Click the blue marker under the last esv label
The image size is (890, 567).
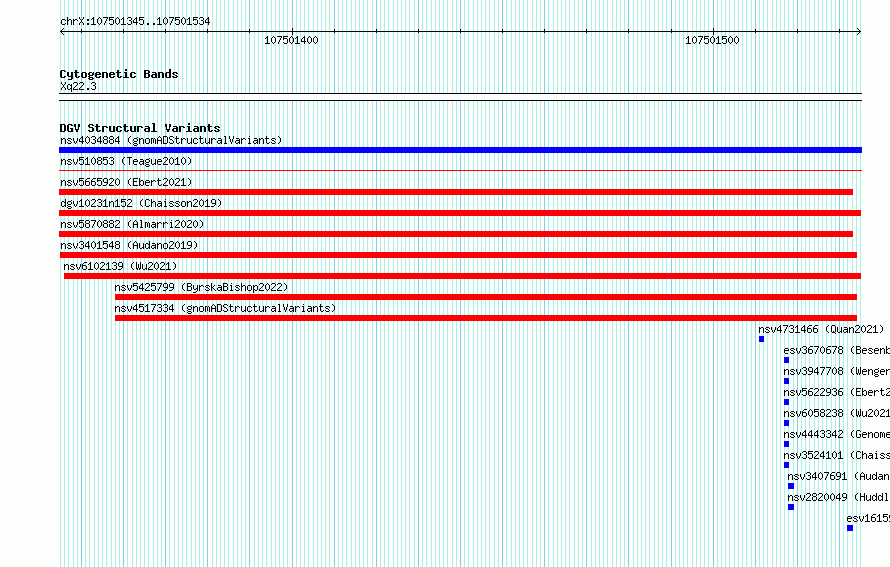[850, 528]
